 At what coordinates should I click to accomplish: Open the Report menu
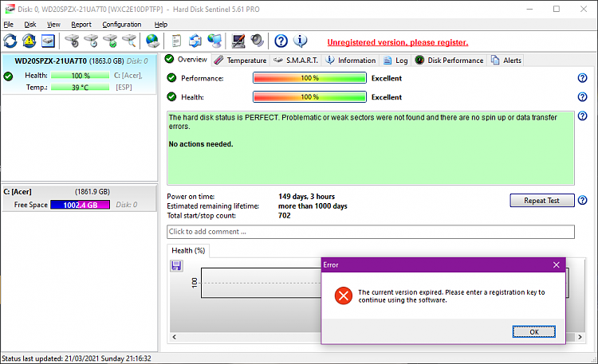click(x=81, y=25)
